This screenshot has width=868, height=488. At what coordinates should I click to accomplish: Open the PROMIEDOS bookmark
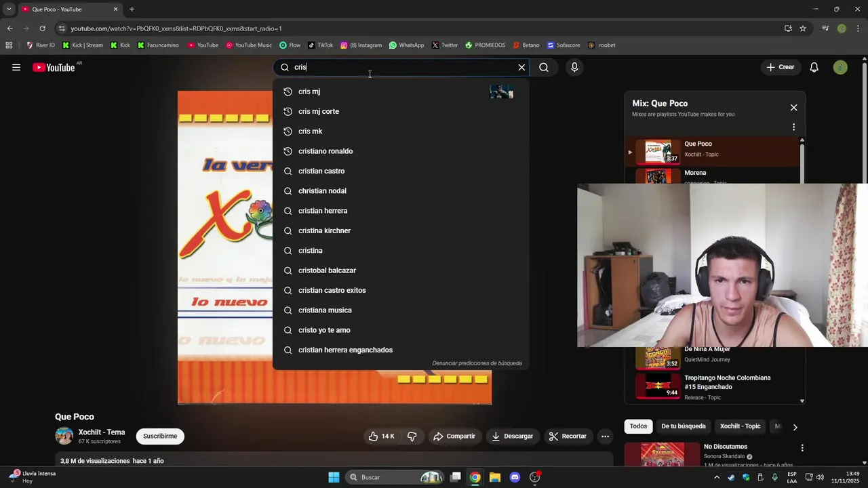pyautogui.click(x=485, y=45)
